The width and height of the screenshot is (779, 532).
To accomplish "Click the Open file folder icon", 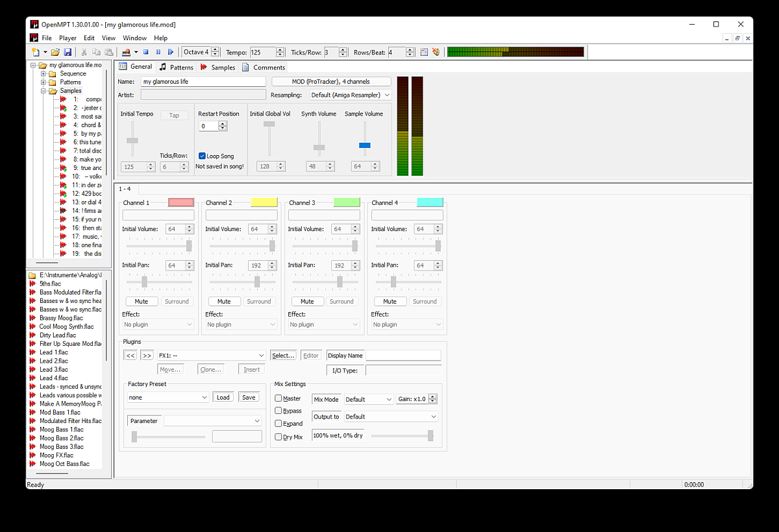I will click(55, 52).
